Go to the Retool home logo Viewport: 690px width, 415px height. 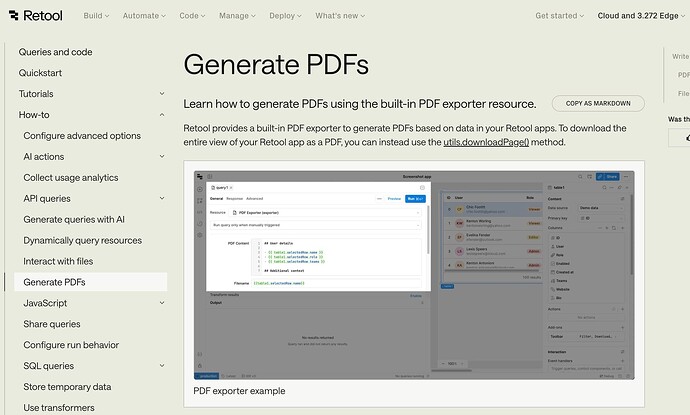click(x=36, y=15)
